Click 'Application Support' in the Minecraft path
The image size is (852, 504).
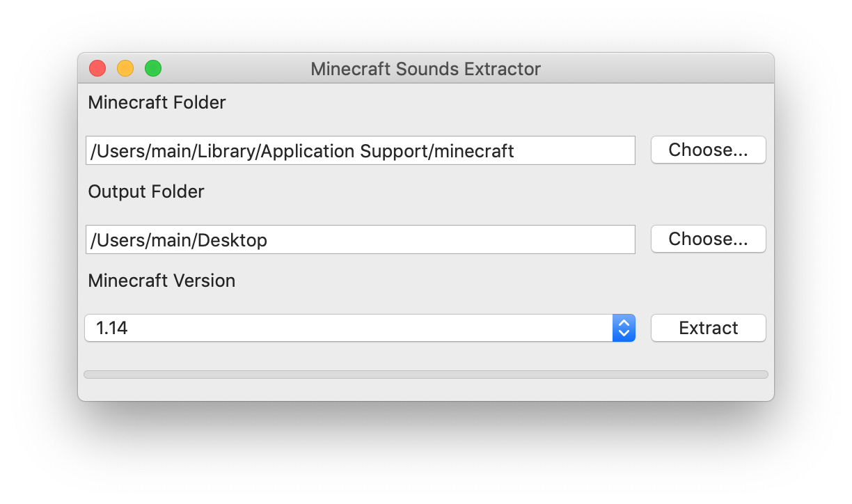(x=357, y=151)
